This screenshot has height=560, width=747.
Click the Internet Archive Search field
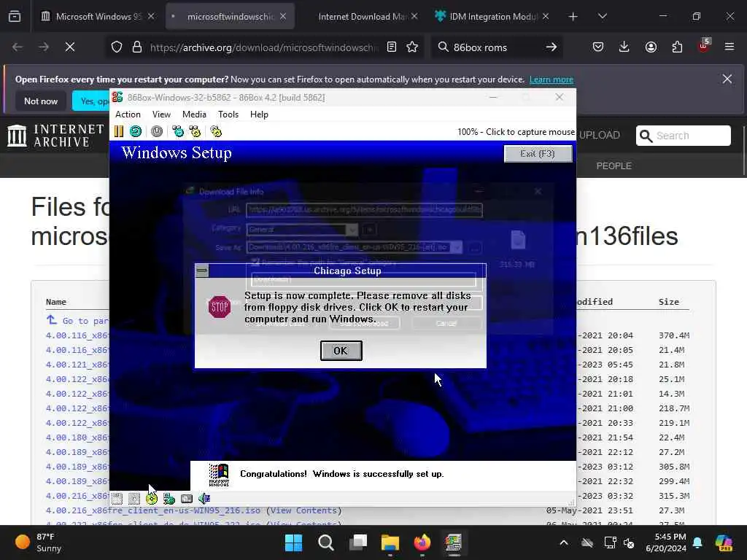coord(683,136)
